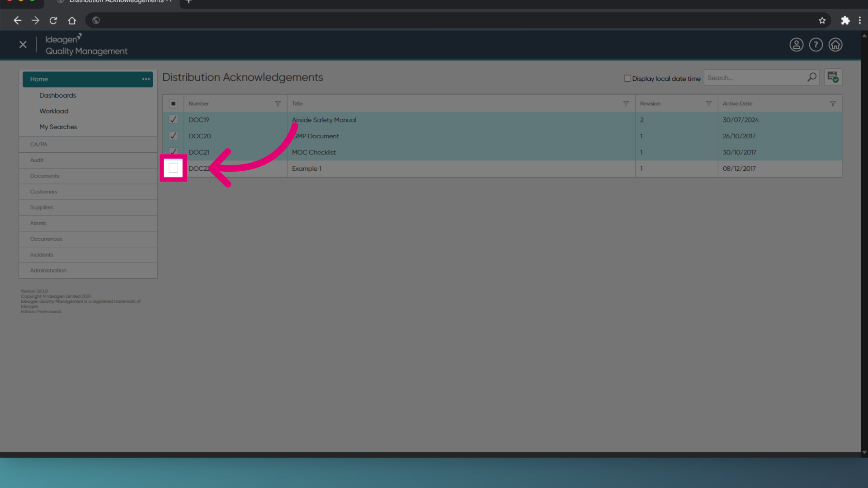Screen dimensions: 868x488
Task: Open the Title column filter
Action: tap(626, 104)
